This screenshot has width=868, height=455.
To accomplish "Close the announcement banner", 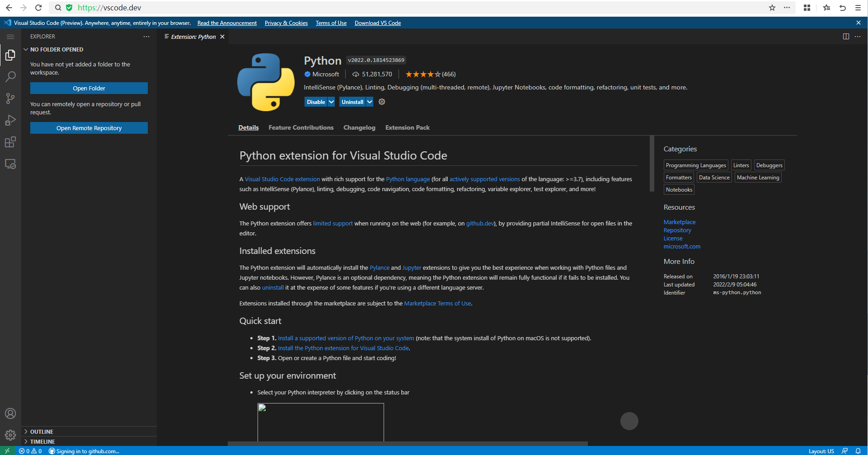I will coord(859,23).
